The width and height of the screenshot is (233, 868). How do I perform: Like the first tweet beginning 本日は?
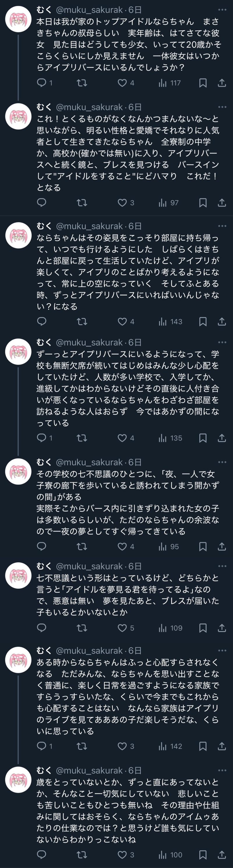click(x=122, y=82)
